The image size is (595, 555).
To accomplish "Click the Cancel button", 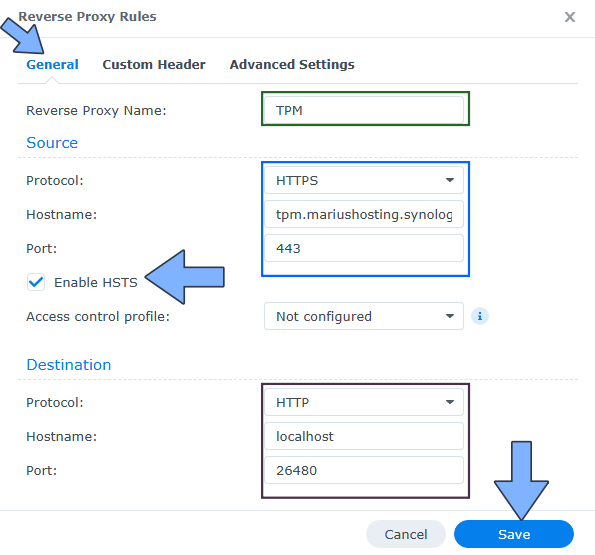I will (x=406, y=534).
